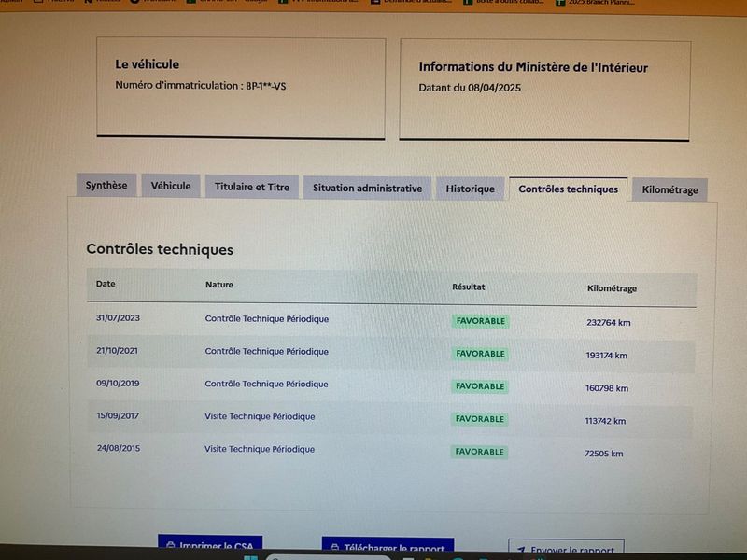Switch to the Véhicule tab
Viewport: 747px width, 560px height.
pyautogui.click(x=171, y=186)
